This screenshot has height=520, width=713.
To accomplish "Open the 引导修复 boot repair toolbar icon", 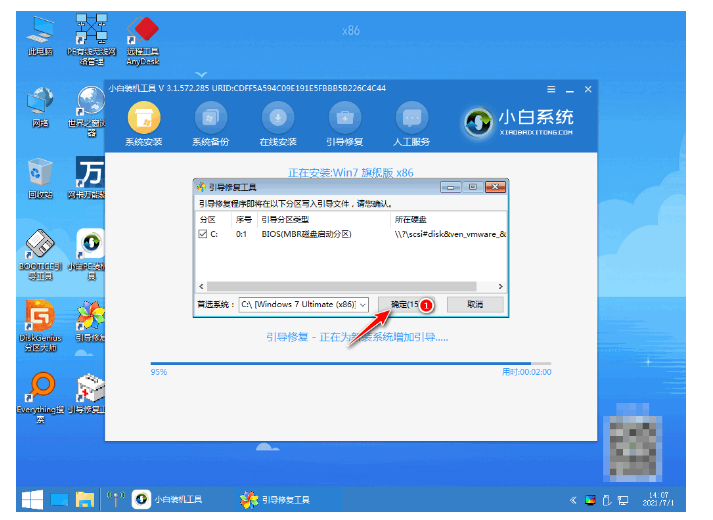I will click(x=344, y=119).
